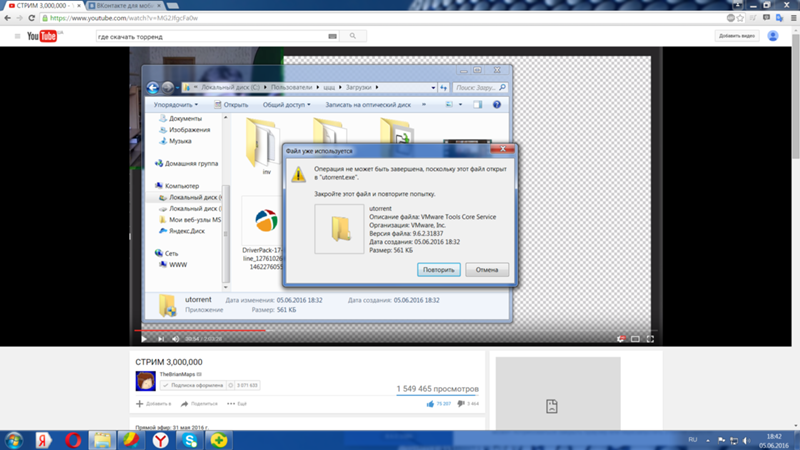
Task: Switch player to theater mode
Action: tap(635, 339)
